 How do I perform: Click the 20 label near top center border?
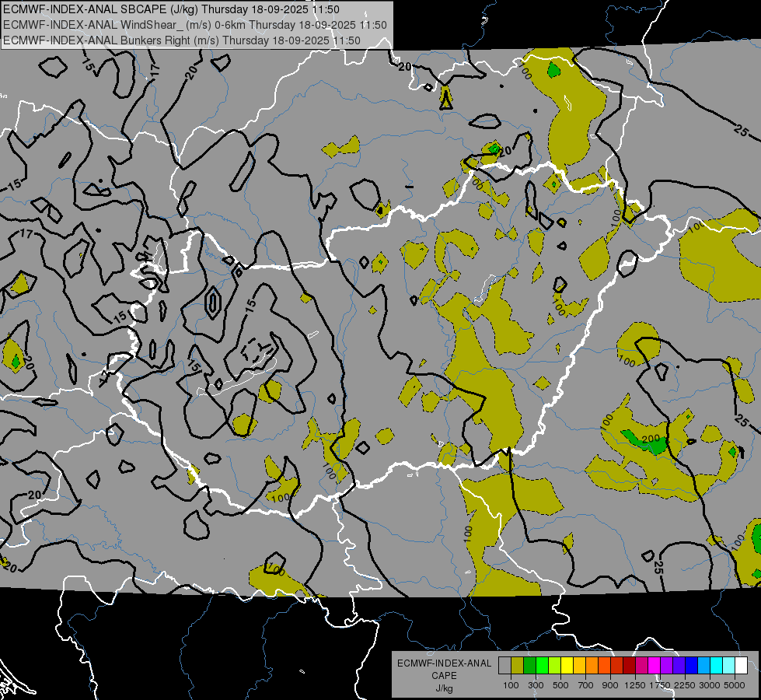[405, 67]
